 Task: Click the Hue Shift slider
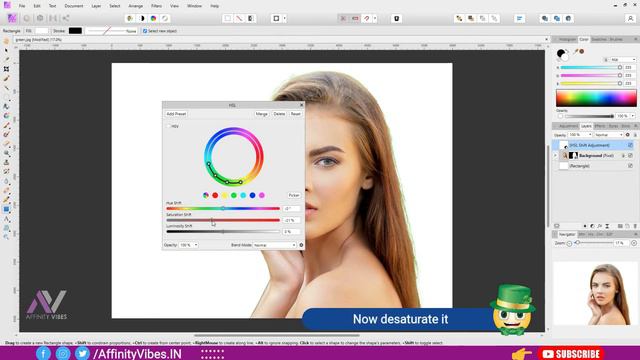tap(223, 209)
